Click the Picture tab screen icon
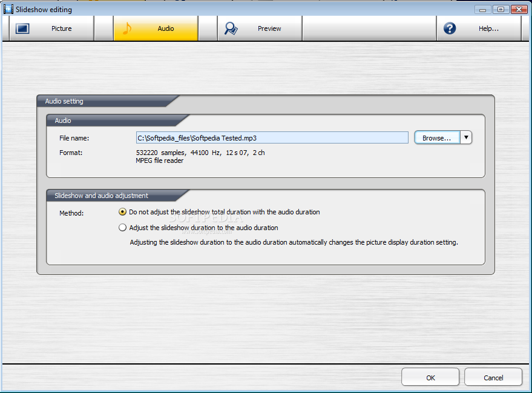The image size is (532, 393). [22, 28]
